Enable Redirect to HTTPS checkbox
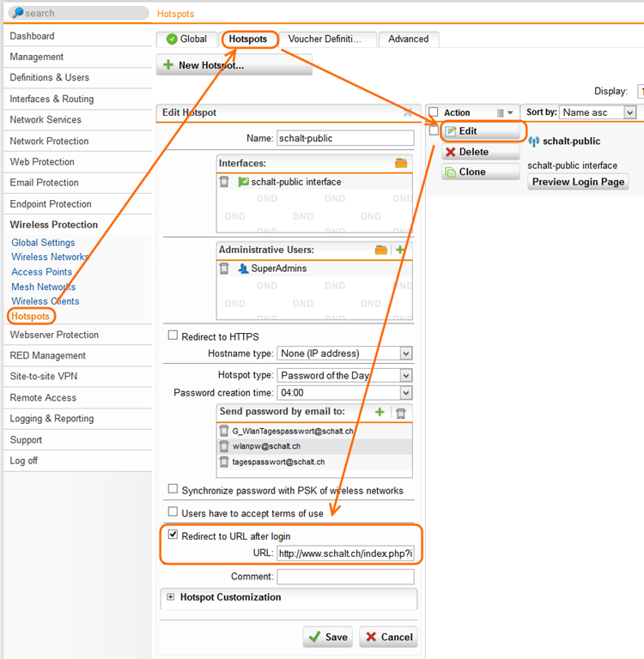644x659 pixels. pyautogui.click(x=173, y=336)
